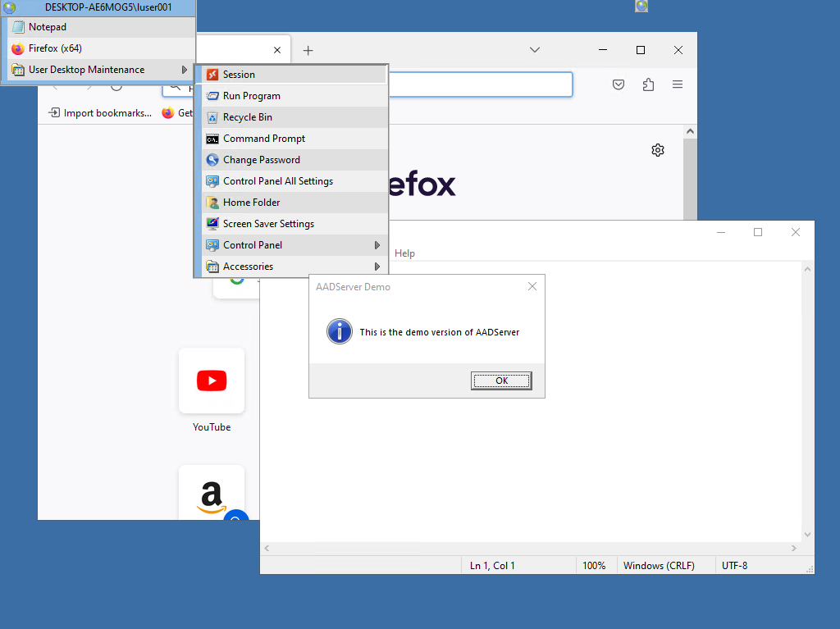This screenshot has height=629, width=840.
Task: Open Screen Saver Settings
Action: click(x=268, y=224)
